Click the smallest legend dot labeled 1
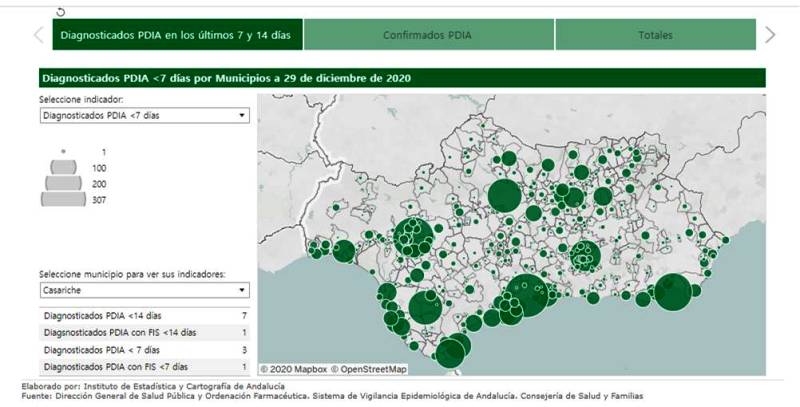800x407 pixels. coord(63,151)
